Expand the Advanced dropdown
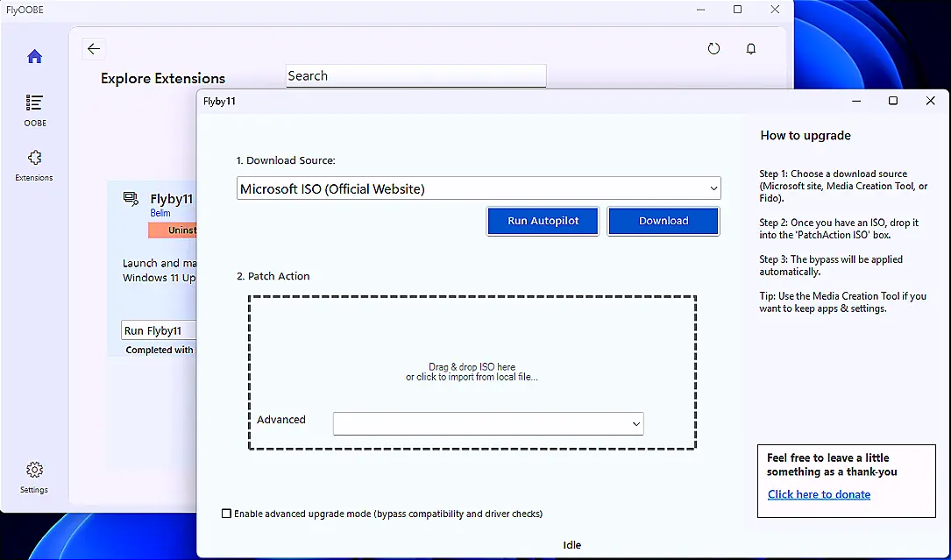Viewport: 951px width, 560px height. tap(636, 424)
